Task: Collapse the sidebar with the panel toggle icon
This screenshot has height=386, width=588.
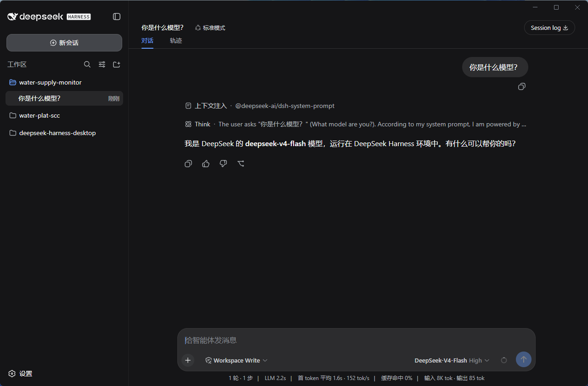Action: pos(117,17)
